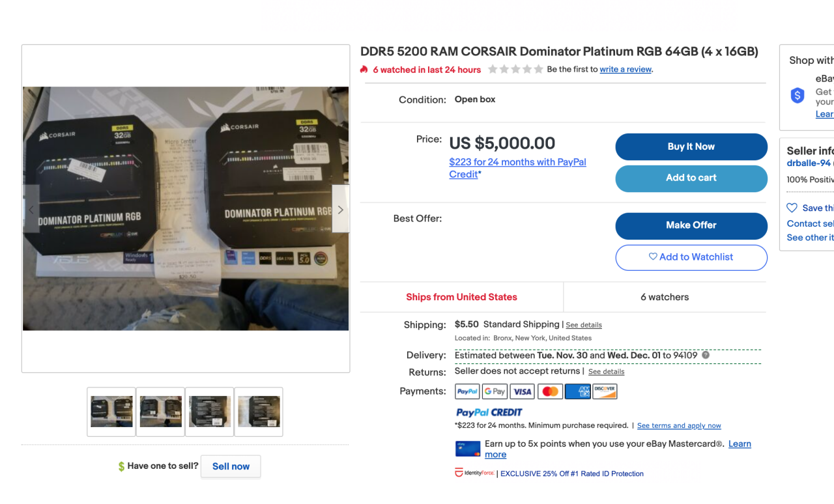Click the eBay Mastercard card icon
Image resolution: width=834 pixels, height=504 pixels.
(x=467, y=449)
